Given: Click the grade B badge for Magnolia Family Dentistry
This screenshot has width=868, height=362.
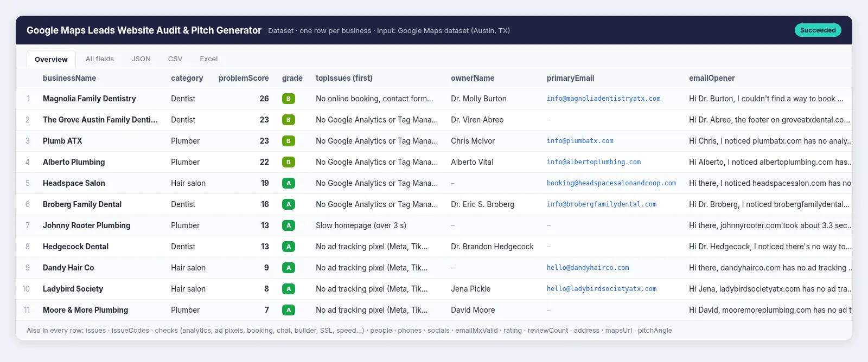Looking at the screenshot, I should click(288, 99).
